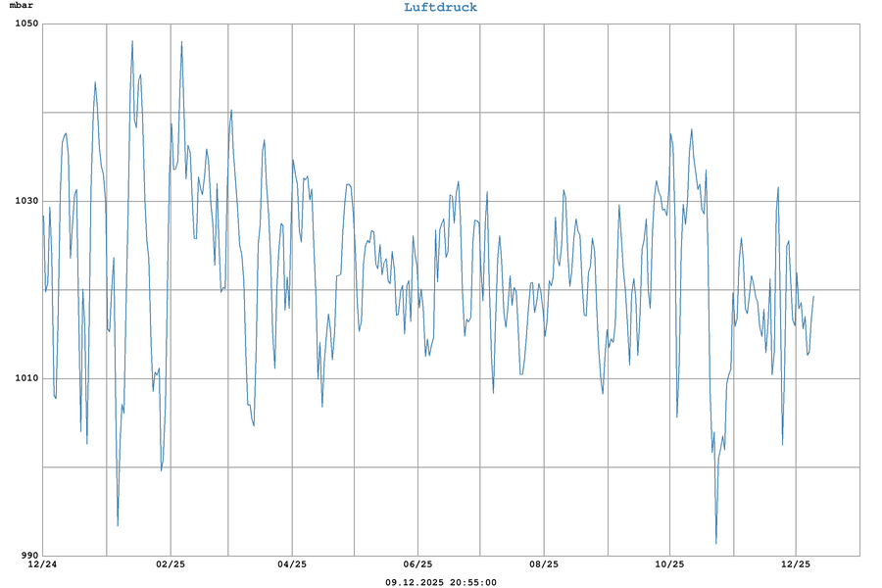This screenshot has height=588, width=882.
Task: Click the Luftdruck chart title
Action: (x=441, y=8)
